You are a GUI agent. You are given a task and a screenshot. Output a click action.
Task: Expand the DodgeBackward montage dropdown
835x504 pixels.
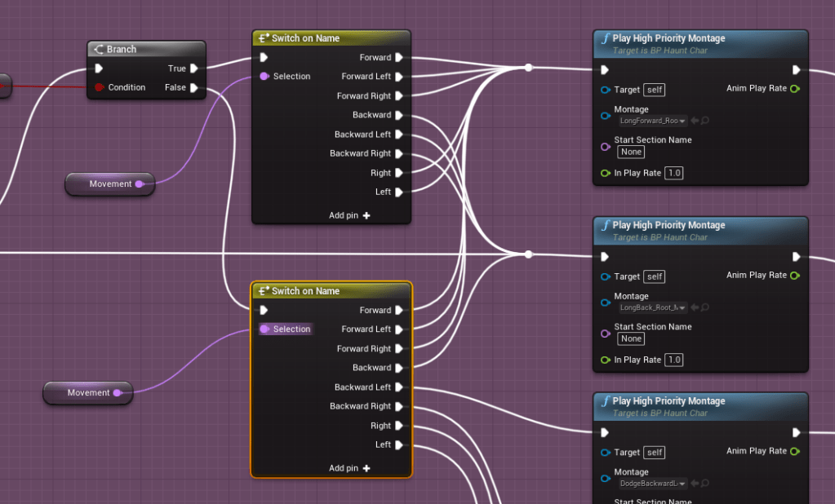click(x=652, y=484)
